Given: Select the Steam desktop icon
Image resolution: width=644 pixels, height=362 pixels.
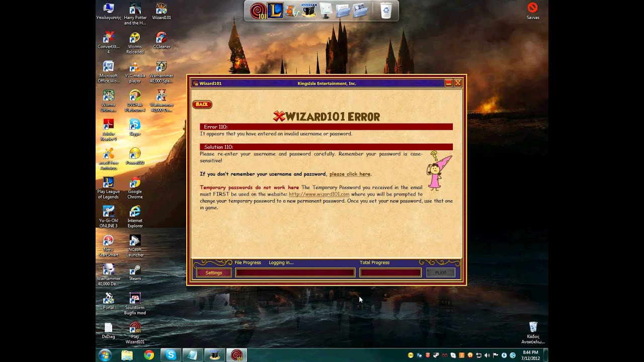Looking at the screenshot, I should point(135,273).
